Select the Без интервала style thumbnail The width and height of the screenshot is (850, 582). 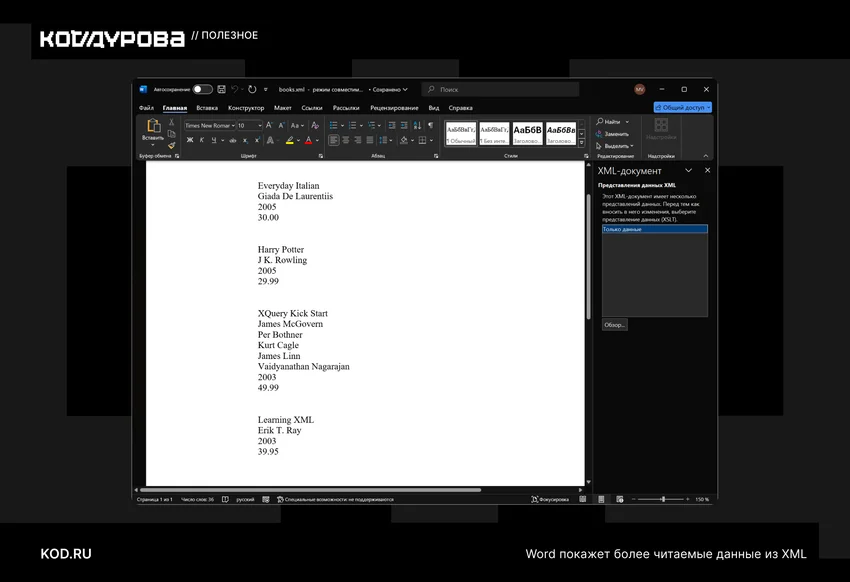coord(494,133)
